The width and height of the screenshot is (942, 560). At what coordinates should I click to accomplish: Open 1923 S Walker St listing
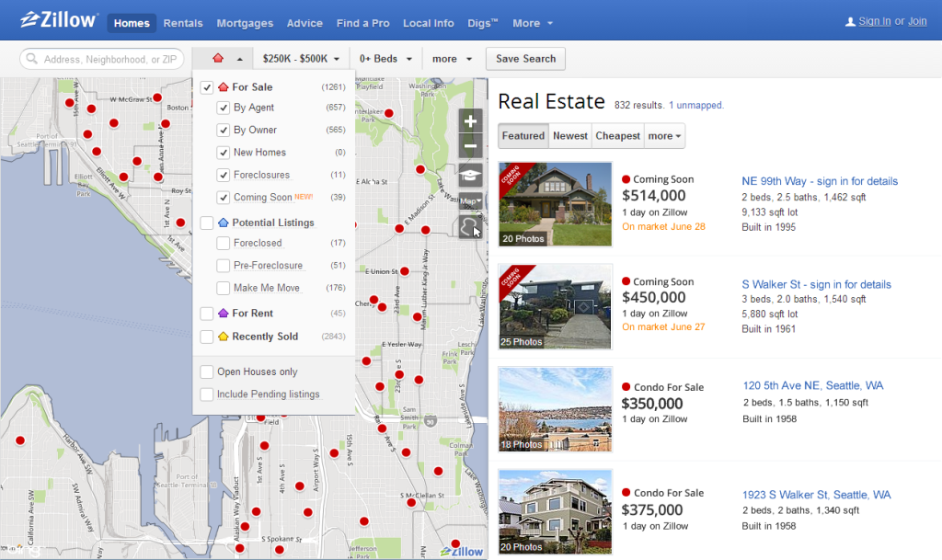816,495
